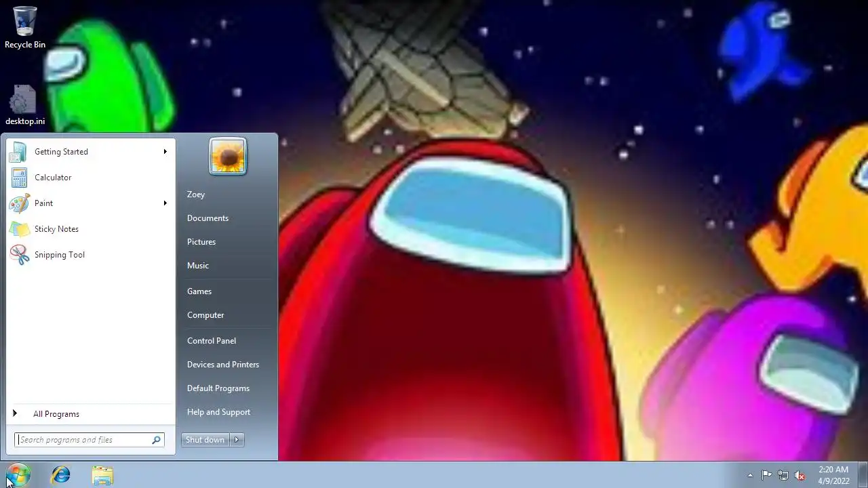Click the Getting Started icon in Start menu
This screenshot has height=488, width=868.
click(x=19, y=152)
